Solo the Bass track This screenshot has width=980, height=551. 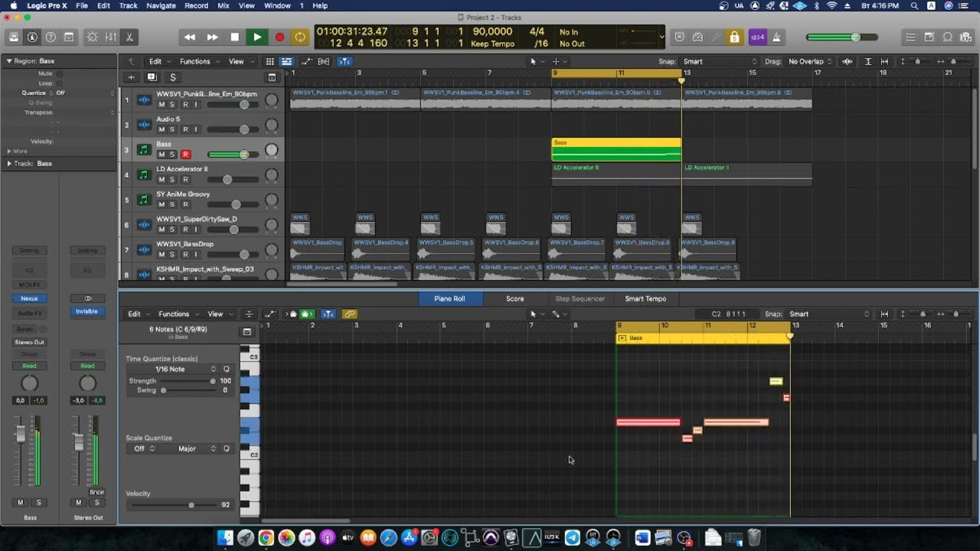[172, 154]
